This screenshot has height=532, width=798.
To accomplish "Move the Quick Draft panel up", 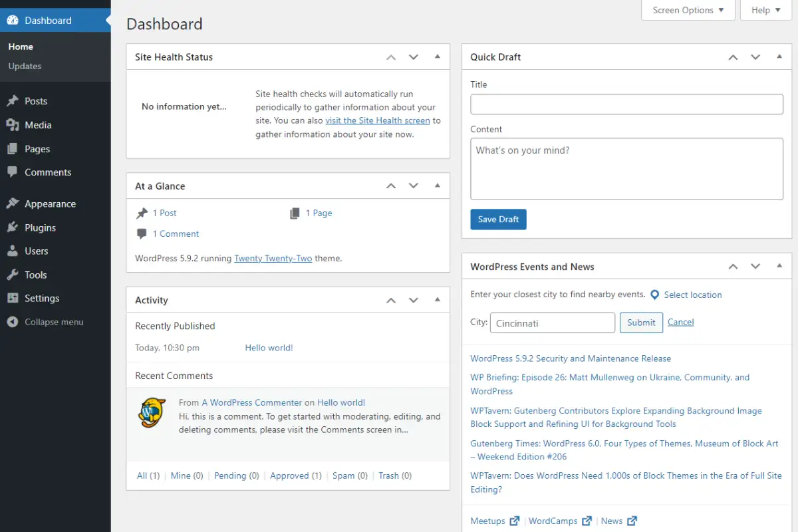I will pyautogui.click(x=733, y=57).
